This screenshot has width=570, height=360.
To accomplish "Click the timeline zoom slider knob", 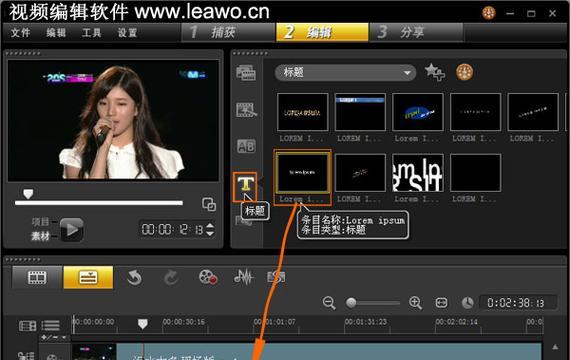I will pyautogui.click(x=351, y=303).
